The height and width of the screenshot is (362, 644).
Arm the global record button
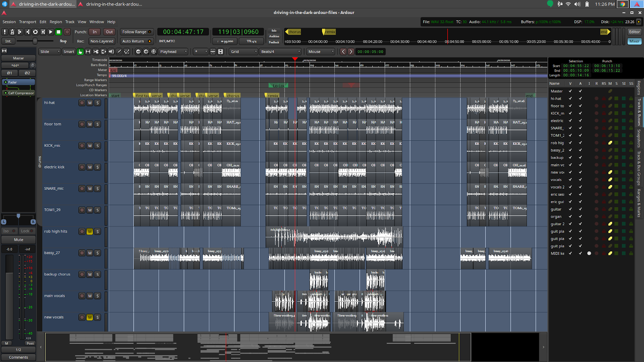[x=67, y=32]
